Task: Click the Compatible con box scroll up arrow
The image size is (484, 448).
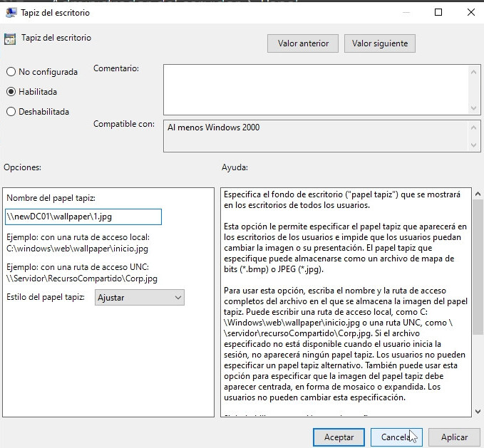Action: click(474, 126)
